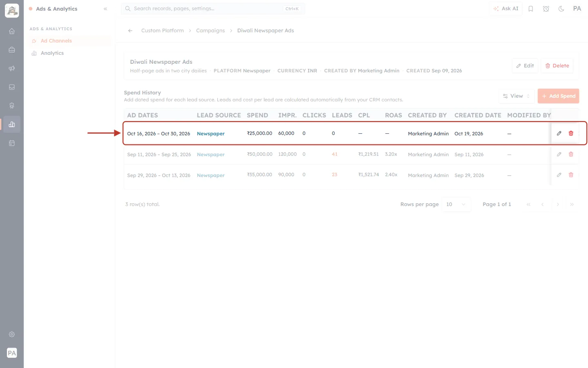588x368 pixels.
Task: Jump to the last page arrow
Action: click(x=572, y=204)
